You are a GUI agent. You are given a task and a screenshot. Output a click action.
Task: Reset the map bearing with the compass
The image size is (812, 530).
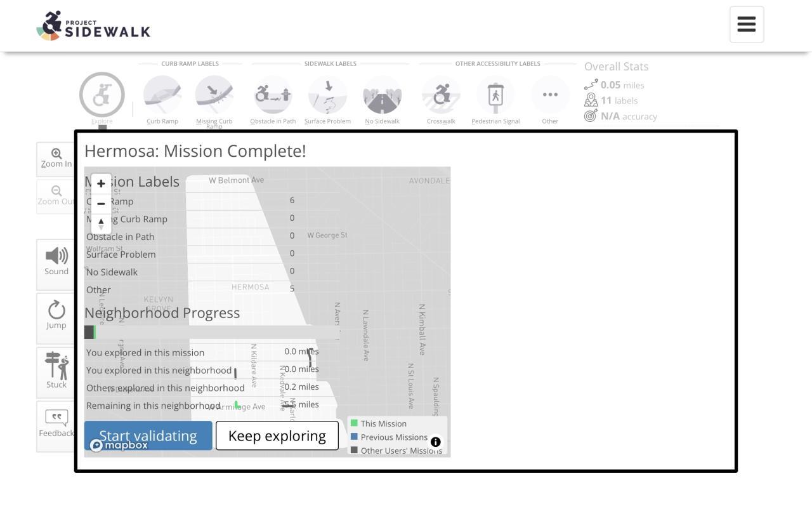click(101, 224)
